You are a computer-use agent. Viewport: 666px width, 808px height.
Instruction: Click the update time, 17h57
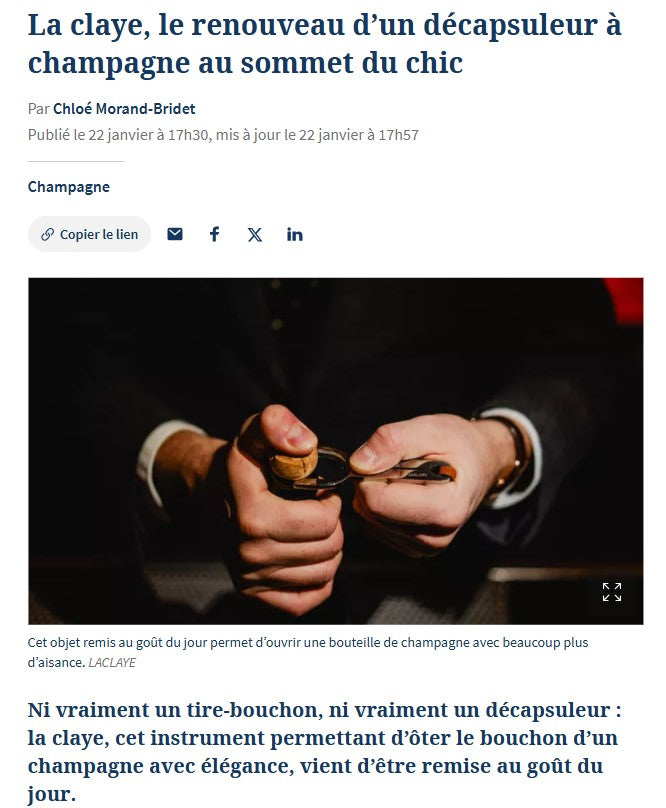click(398, 135)
